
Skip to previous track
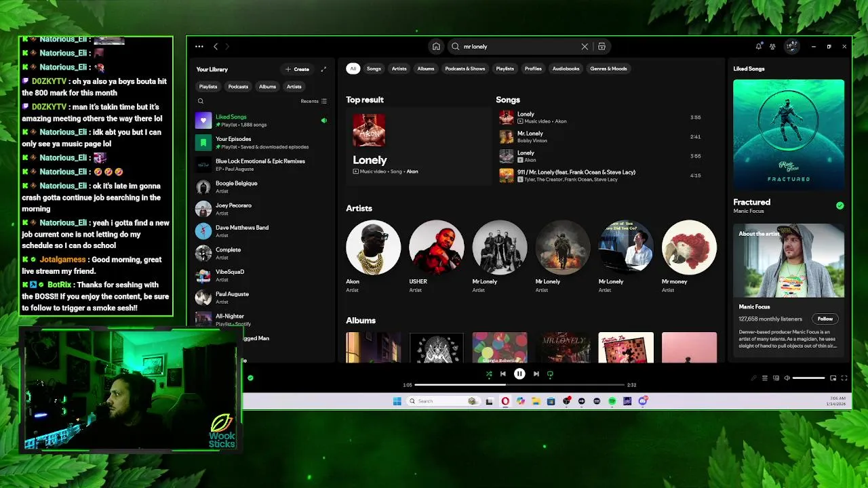(x=502, y=373)
